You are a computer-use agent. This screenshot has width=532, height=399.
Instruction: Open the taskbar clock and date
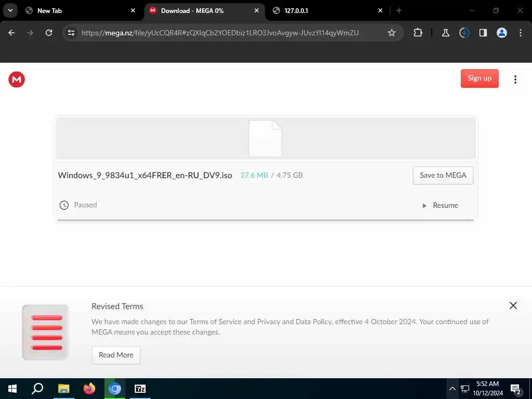(487, 389)
